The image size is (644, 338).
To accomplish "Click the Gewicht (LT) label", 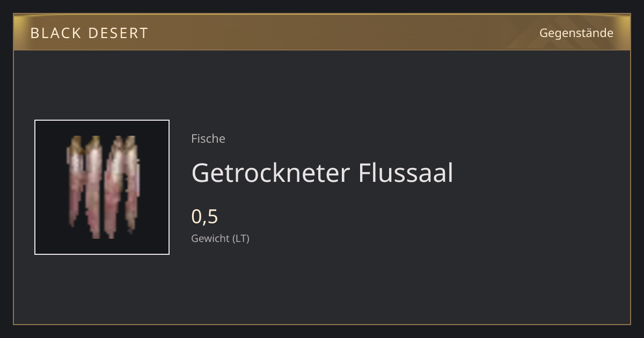I will pyautogui.click(x=220, y=238).
